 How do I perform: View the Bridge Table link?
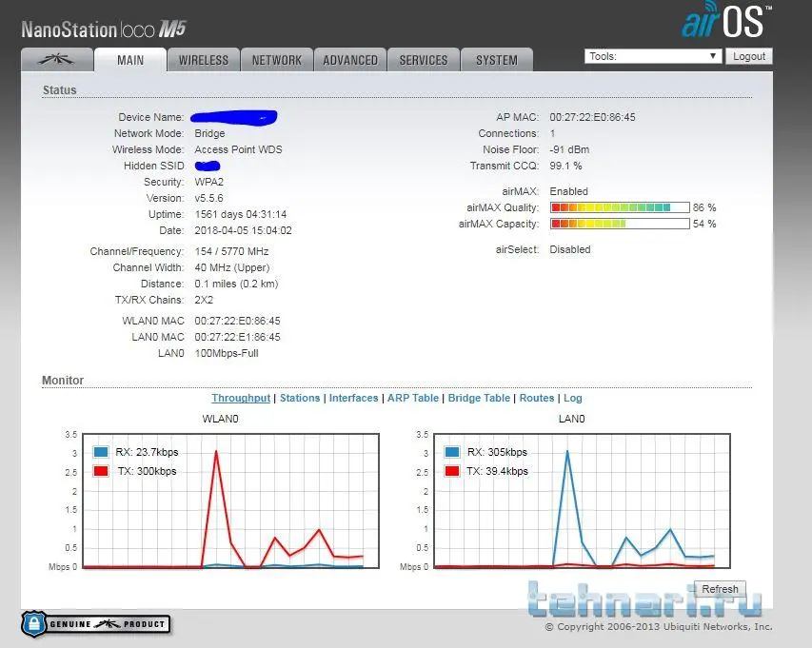[479, 398]
